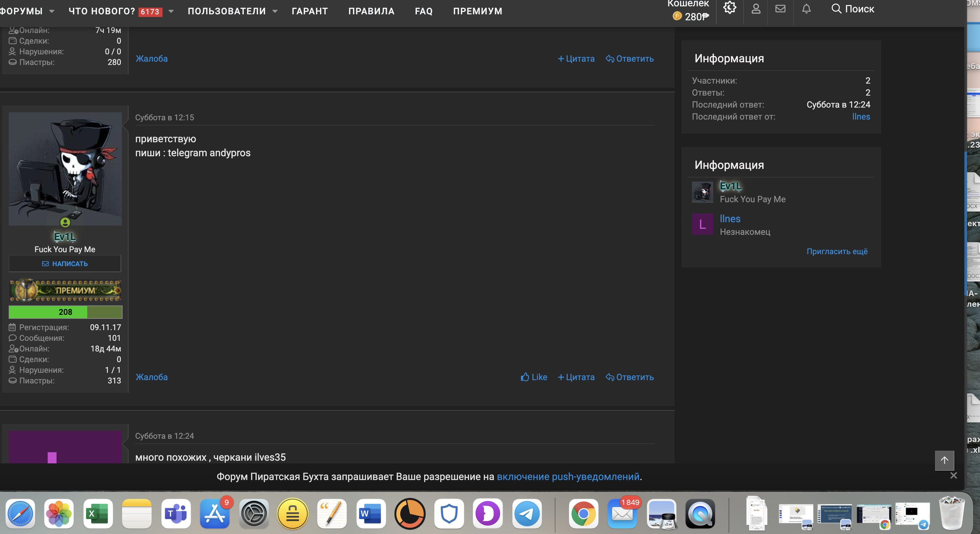Click the ПРЕМИУМ badge banner under Ev1L
Image resolution: width=980 pixels, height=534 pixels.
pos(65,290)
